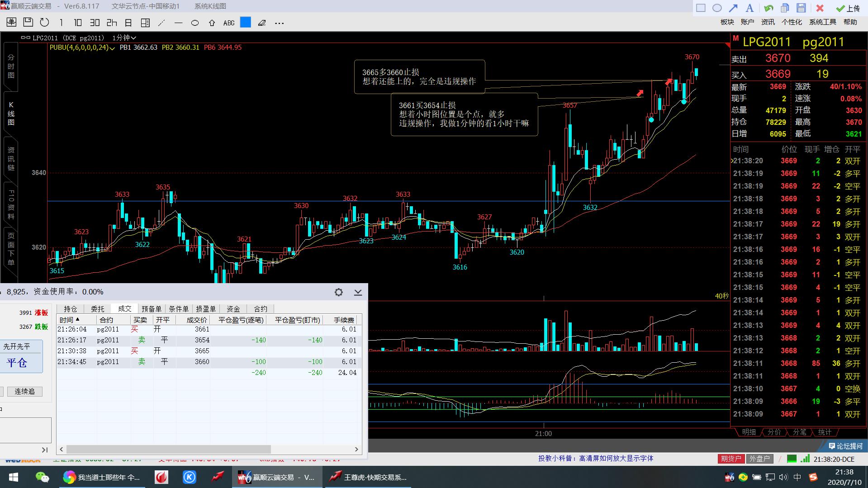The width and height of the screenshot is (868, 488).
Task: Select the up arrow marker tool
Action: tap(212, 23)
